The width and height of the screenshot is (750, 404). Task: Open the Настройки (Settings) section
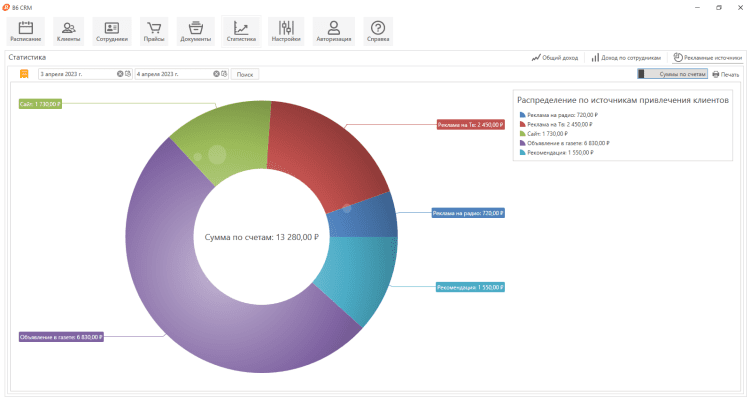point(286,31)
